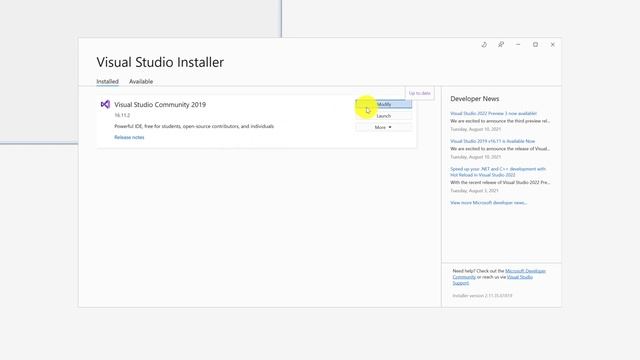
Task: Open Visual Studio 2019 v16.11 available news link
Action: pos(492,141)
